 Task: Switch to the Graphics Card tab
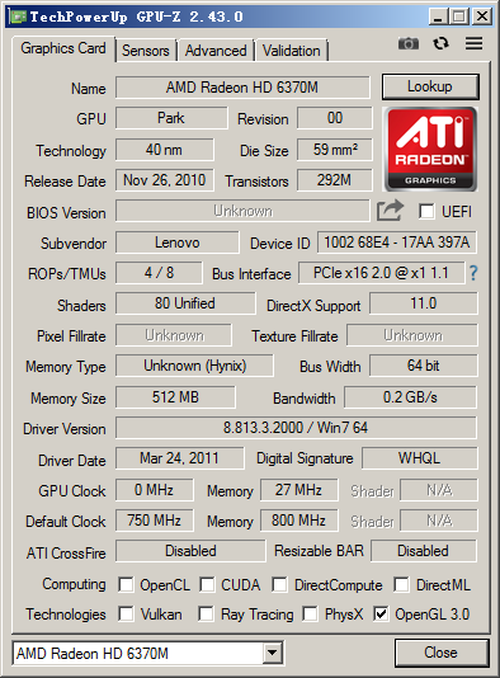(63, 48)
